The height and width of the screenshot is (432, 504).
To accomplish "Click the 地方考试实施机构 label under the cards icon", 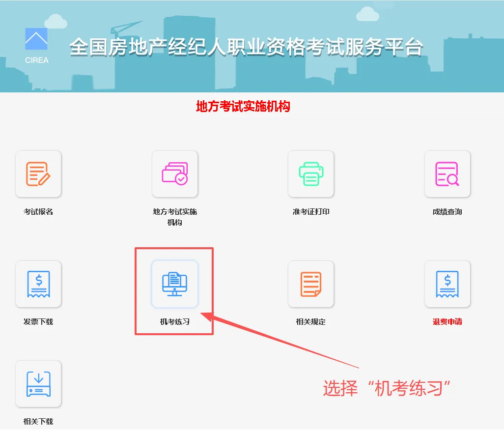I will point(174,217).
